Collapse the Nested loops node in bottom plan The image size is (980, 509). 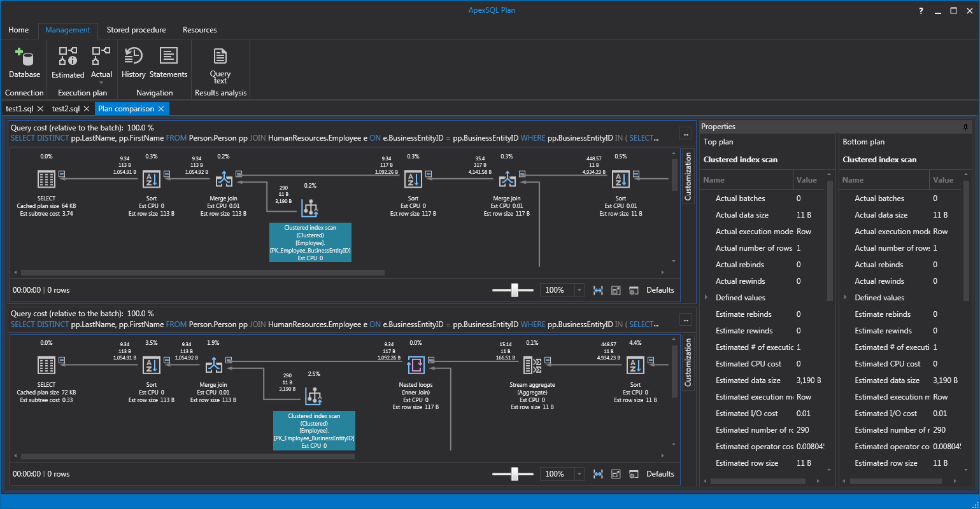(431, 359)
